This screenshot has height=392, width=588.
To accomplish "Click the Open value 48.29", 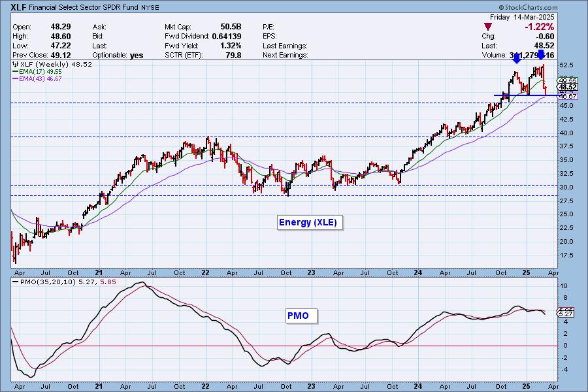I will click(61, 27).
